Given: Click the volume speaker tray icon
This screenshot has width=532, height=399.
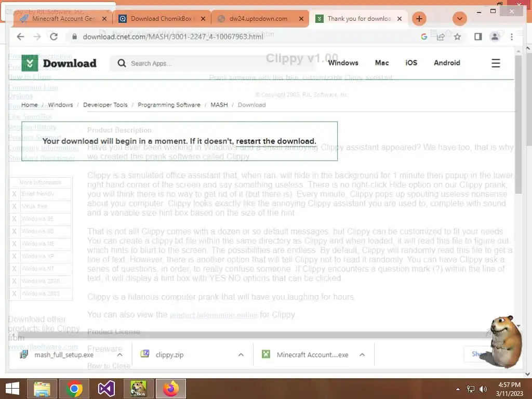Looking at the screenshot, I should 483,389.
